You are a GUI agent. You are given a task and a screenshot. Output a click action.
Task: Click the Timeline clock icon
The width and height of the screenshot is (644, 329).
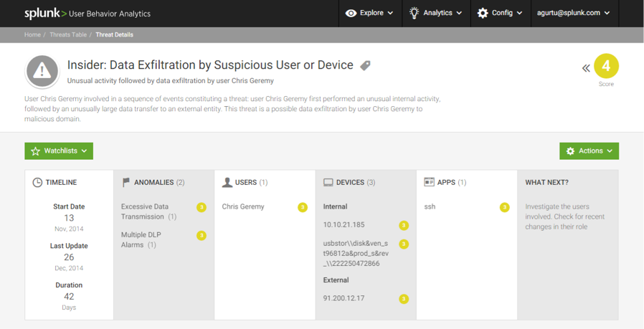37,182
